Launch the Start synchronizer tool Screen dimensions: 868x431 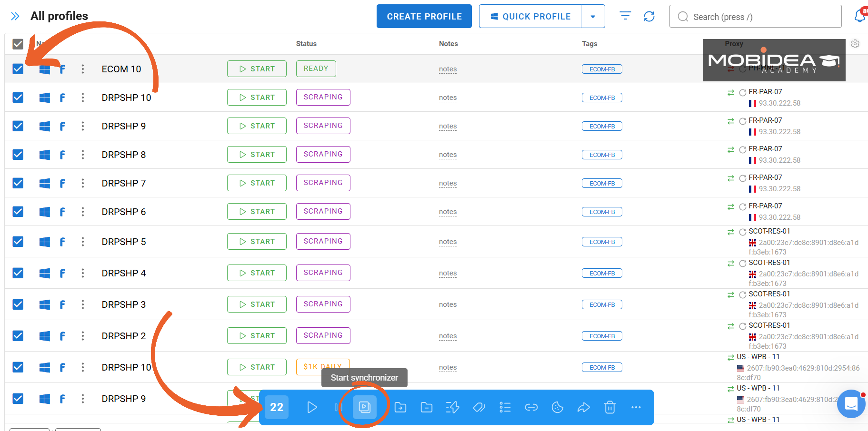[x=365, y=407]
